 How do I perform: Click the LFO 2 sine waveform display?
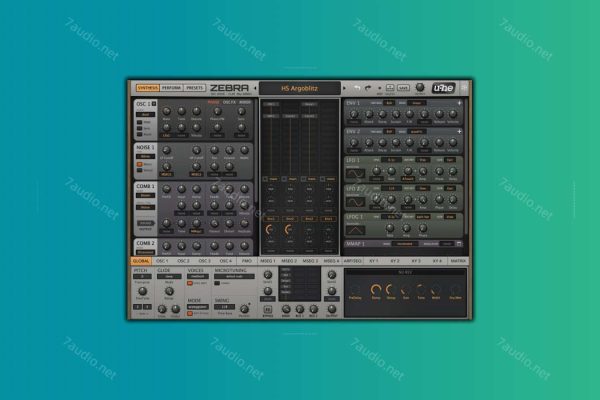355,202
